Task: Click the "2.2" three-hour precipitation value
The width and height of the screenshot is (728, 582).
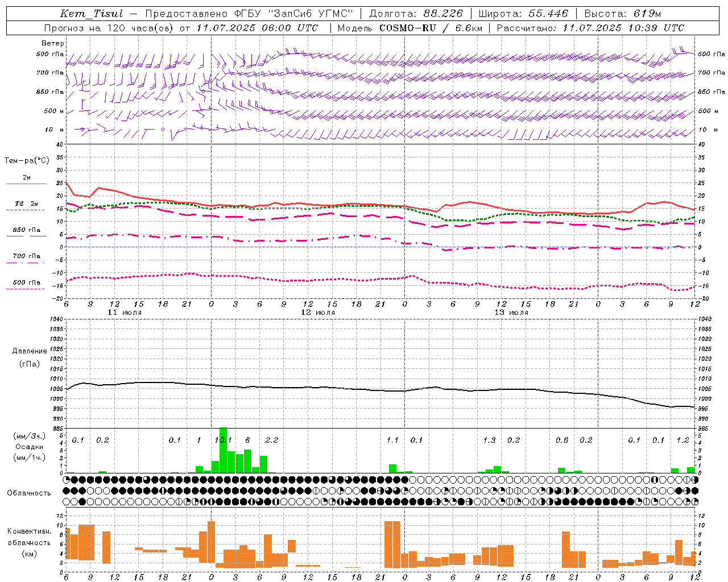Action: 272,440
